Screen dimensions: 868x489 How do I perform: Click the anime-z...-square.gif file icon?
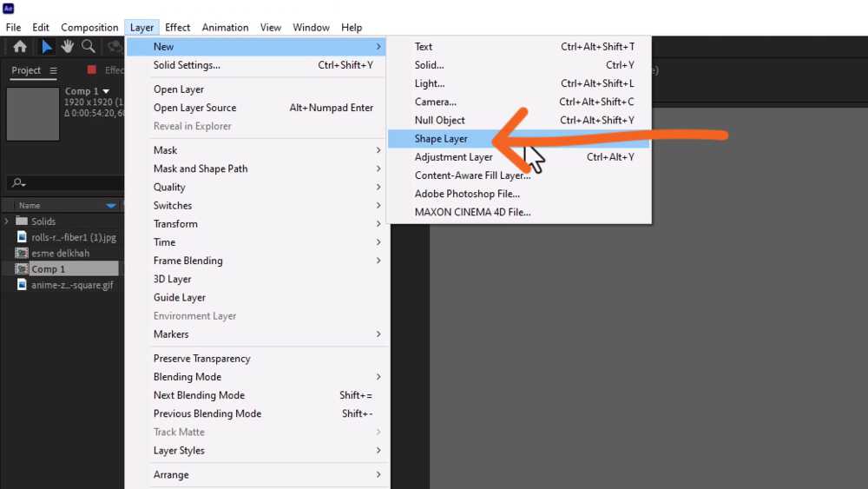coord(22,285)
